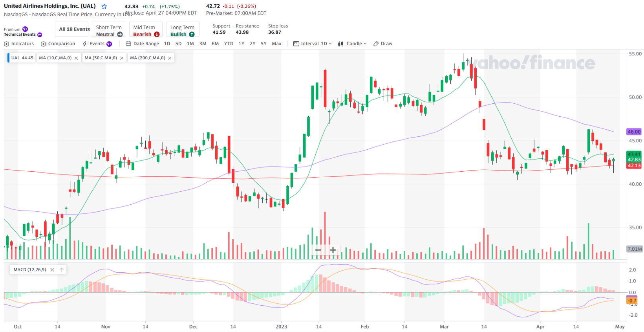
Task: Click the 42.72 pre-market price
Action: 213,6
